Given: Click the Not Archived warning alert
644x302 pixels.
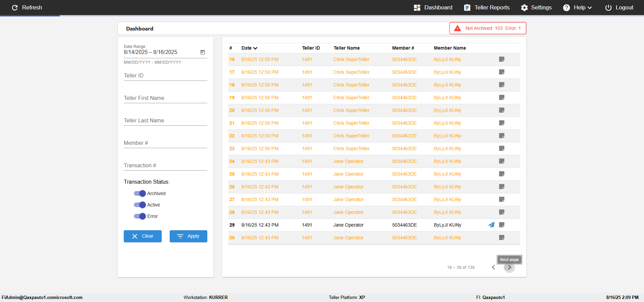Looking at the screenshot, I should coord(488,28).
